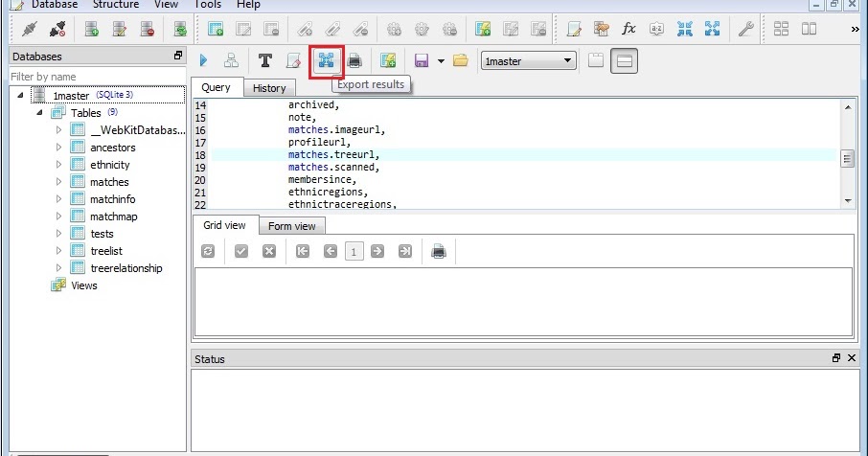Click the Export results icon
868x456 pixels.
326,60
